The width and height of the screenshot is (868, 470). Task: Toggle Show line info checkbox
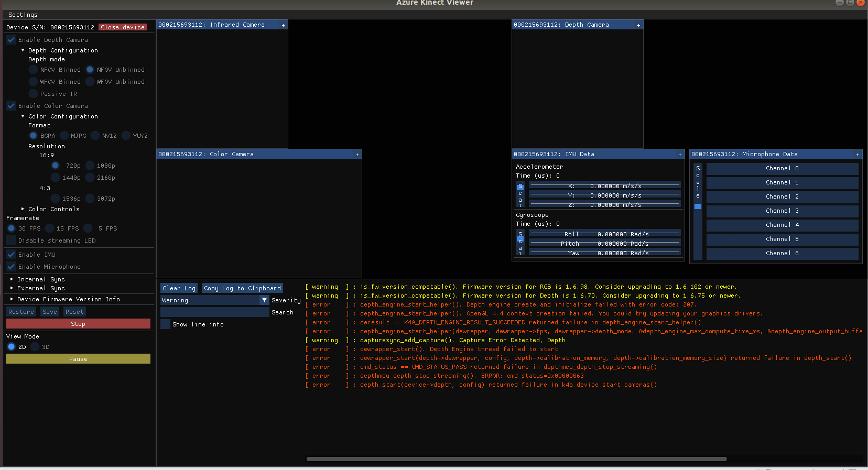click(165, 324)
